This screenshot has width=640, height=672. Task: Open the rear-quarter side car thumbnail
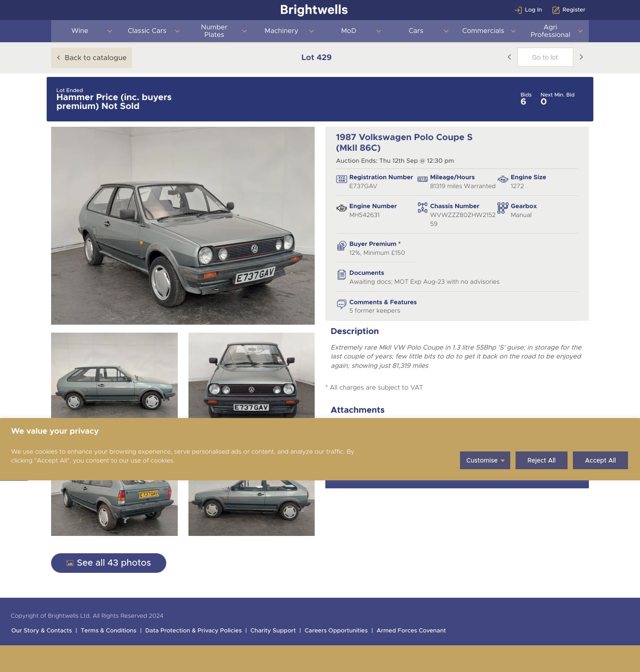pos(252,508)
